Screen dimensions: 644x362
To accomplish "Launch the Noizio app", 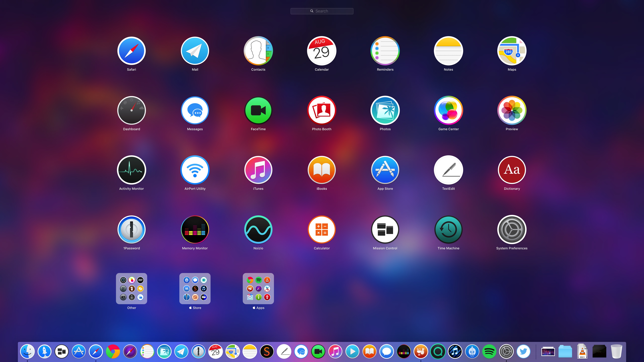I will coord(258,229).
